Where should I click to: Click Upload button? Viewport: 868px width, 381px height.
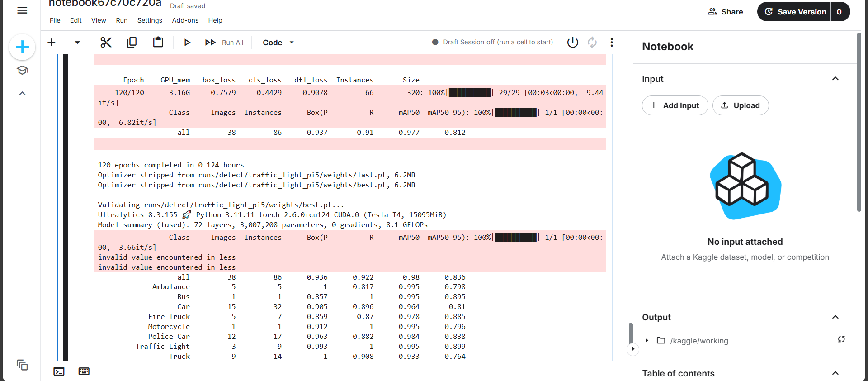click(741, 105)
